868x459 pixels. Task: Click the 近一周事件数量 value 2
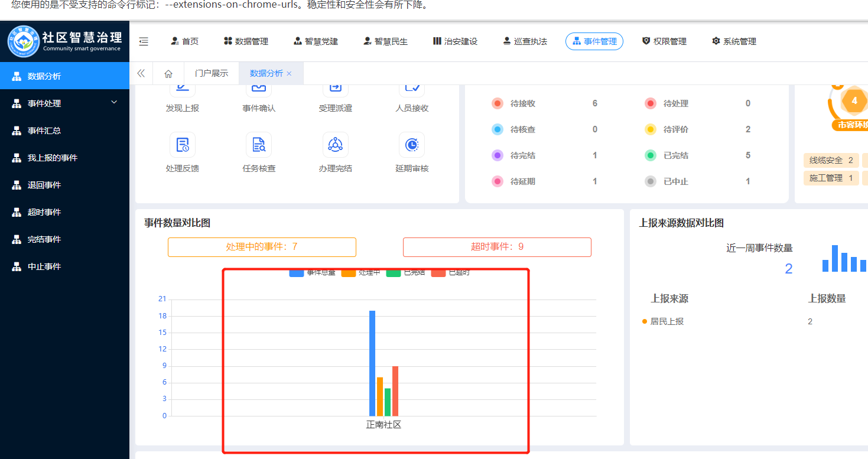coord(788,269)
